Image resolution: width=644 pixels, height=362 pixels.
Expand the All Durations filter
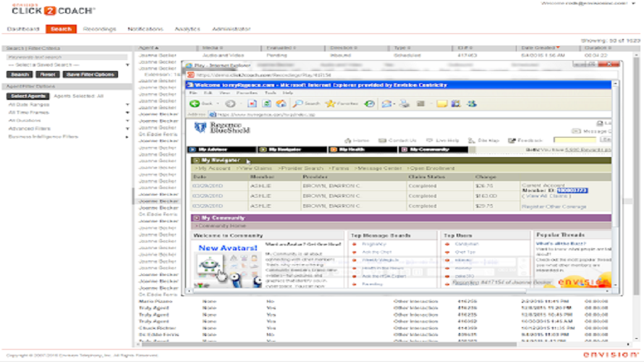click(x=68, y=121)
